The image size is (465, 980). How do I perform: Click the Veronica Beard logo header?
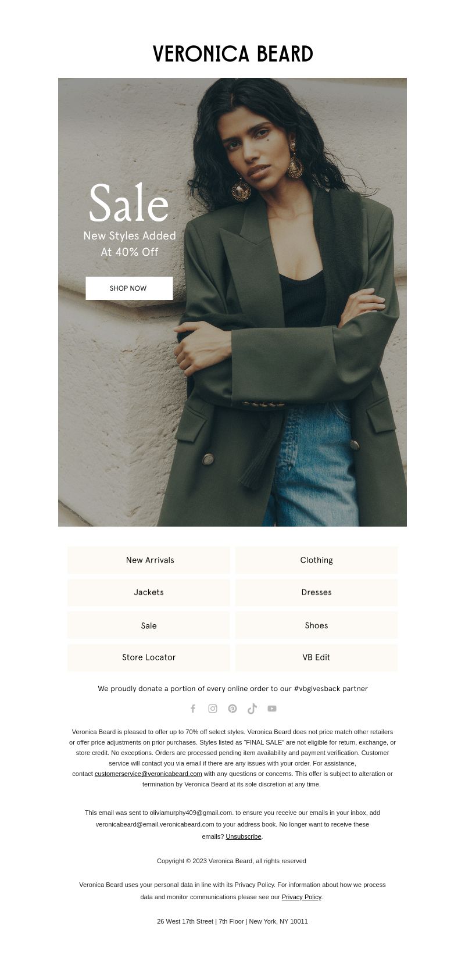(x=233, y=54)
